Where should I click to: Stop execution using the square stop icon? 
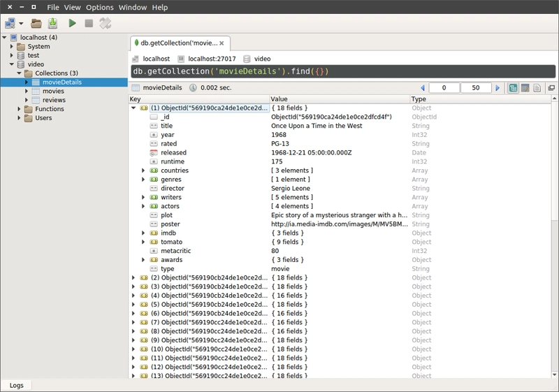(89, 24)
